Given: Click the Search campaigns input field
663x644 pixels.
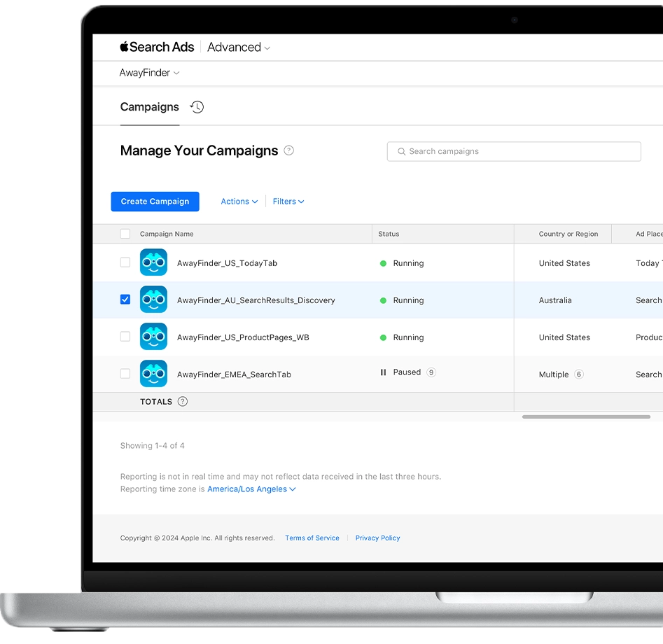Looking at the screenshot, I should (514, 151).
